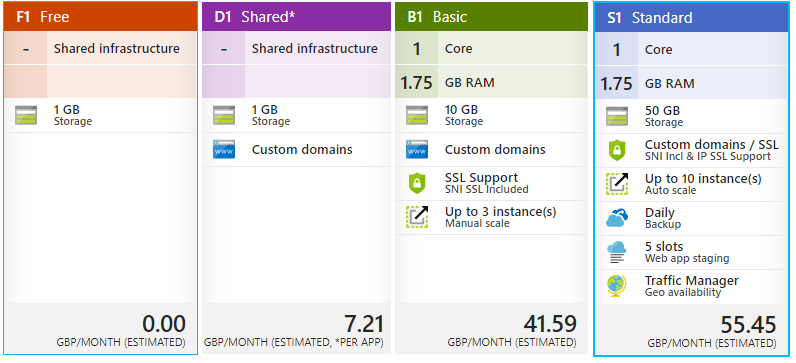Choose the S1 Standard tier header
The width and height of the screenshot is (796, 363).
tap(691, 18)
